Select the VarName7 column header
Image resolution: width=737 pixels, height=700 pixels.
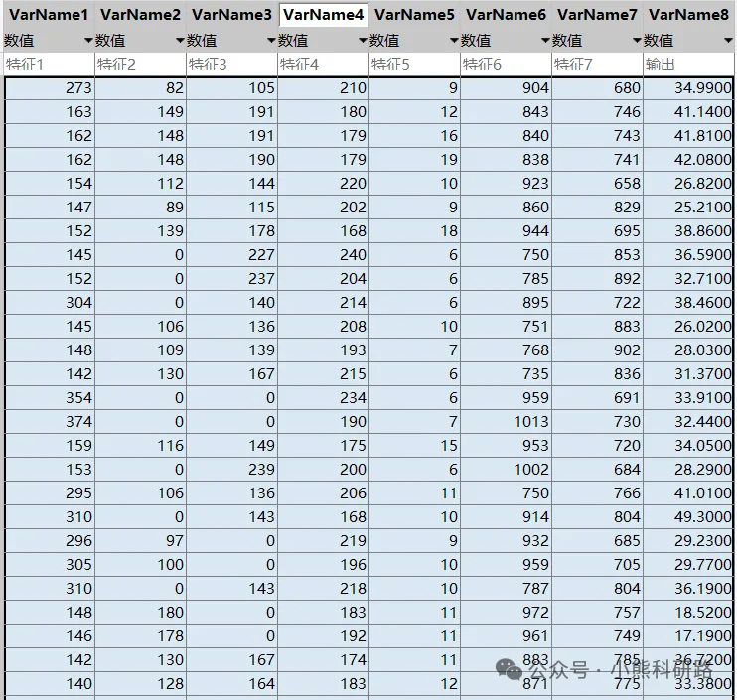[x=597, y=15]
